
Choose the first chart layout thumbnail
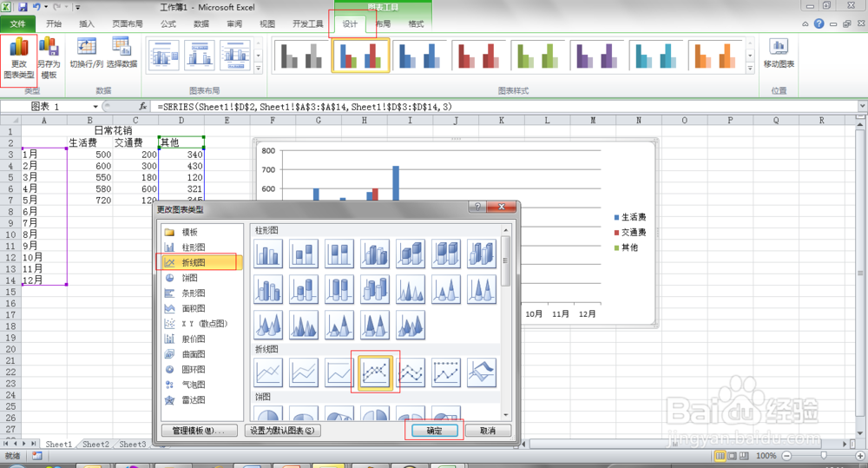coord(163,55)
